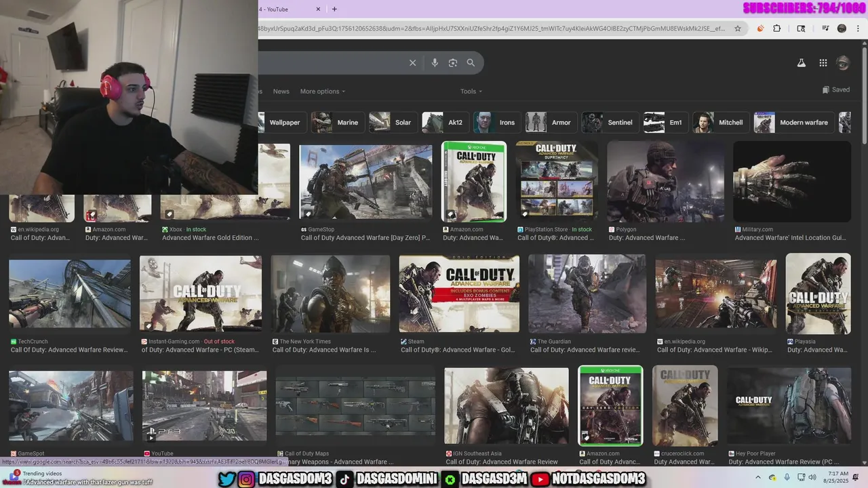Viewport: 868px width, 488px height.
Task: Open the Steam Gold Edition image
Action: point(459,293)
